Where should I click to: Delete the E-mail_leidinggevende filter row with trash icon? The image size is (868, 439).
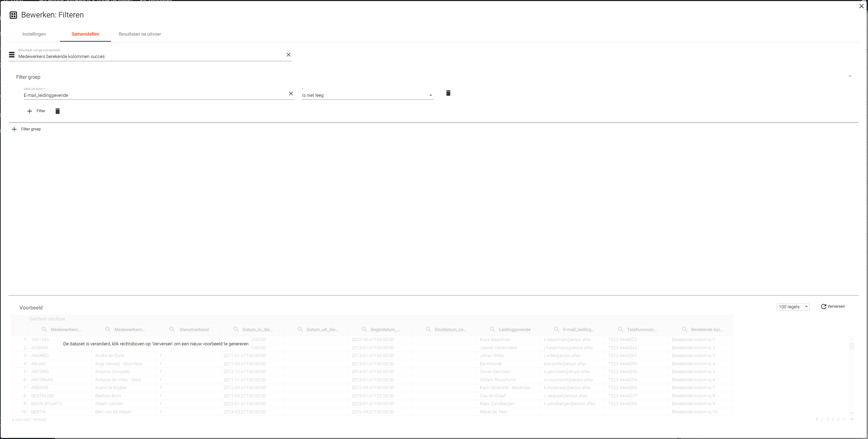[x=448, y=93]
